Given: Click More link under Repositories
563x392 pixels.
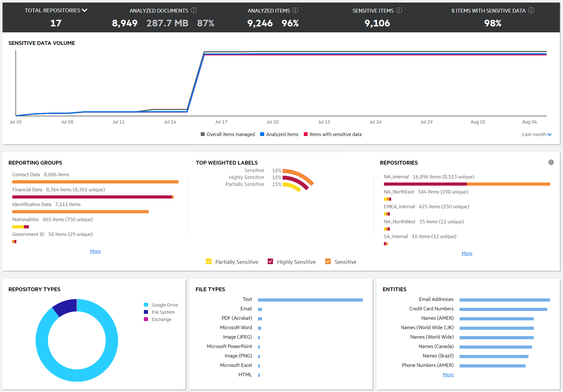Looking at the screenshot, I should pos(467,253).
